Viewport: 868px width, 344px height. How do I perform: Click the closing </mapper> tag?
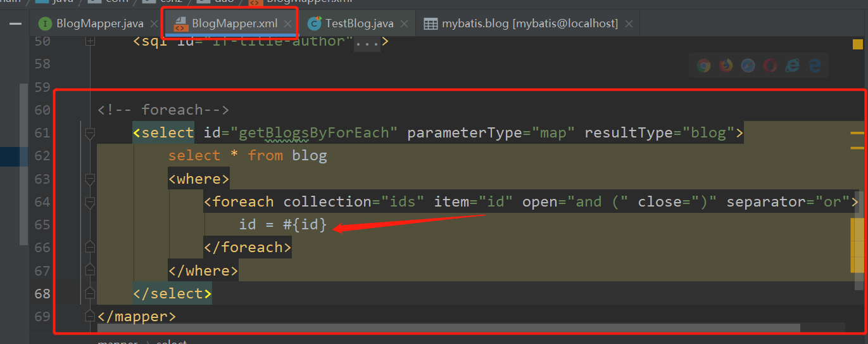coord(137,315)
